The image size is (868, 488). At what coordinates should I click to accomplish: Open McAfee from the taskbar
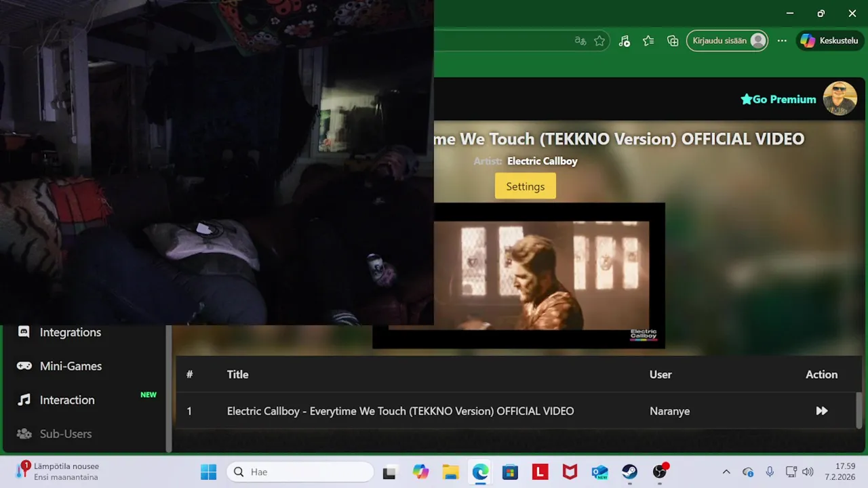(x=570, y=472)
